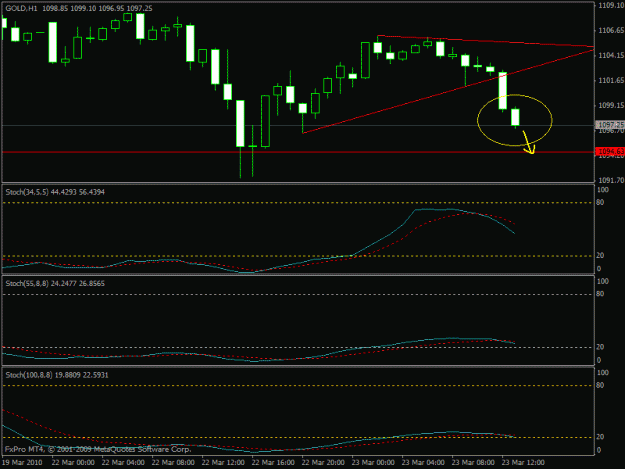The width and height of the screenshot is (625, 469).
Task: Click the 1109.10 price scale label
Action: click(611, 5)
